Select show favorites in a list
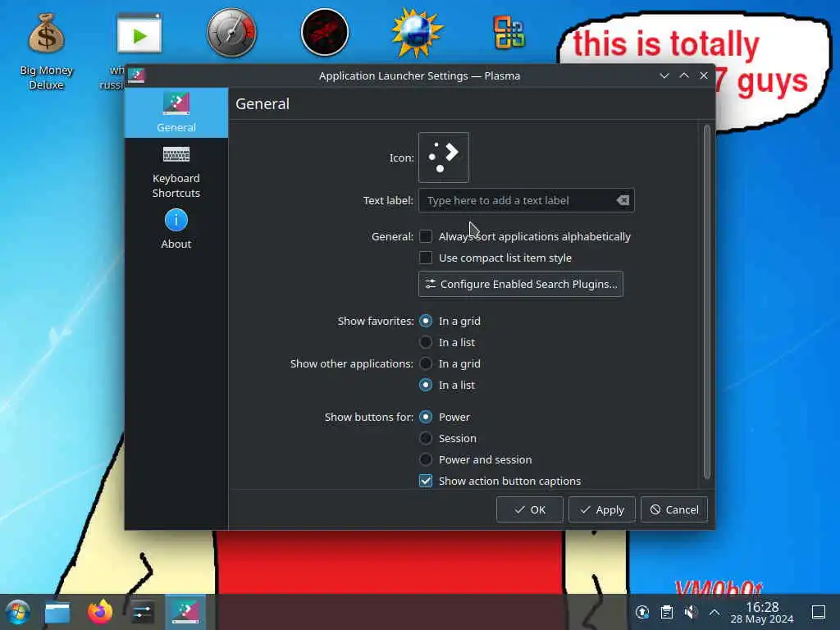Image resolution: width=840 pixels, height=630 pixels. click(426, 342)
